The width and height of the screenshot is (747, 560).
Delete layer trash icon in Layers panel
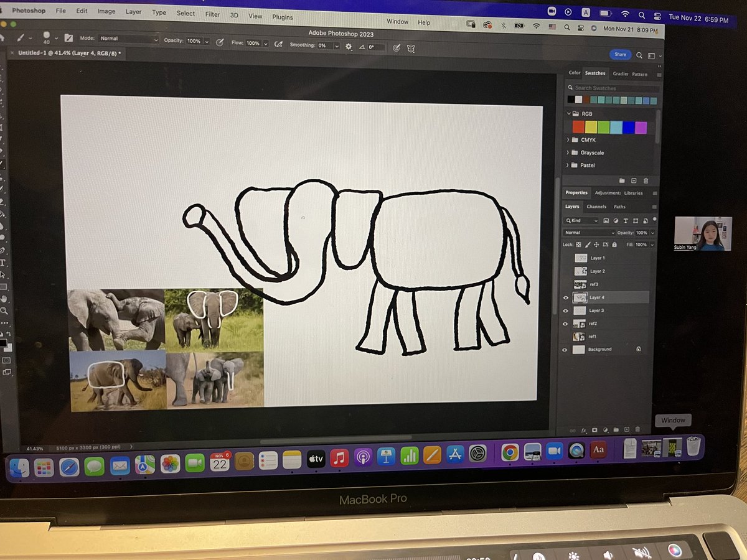[637, 430]
